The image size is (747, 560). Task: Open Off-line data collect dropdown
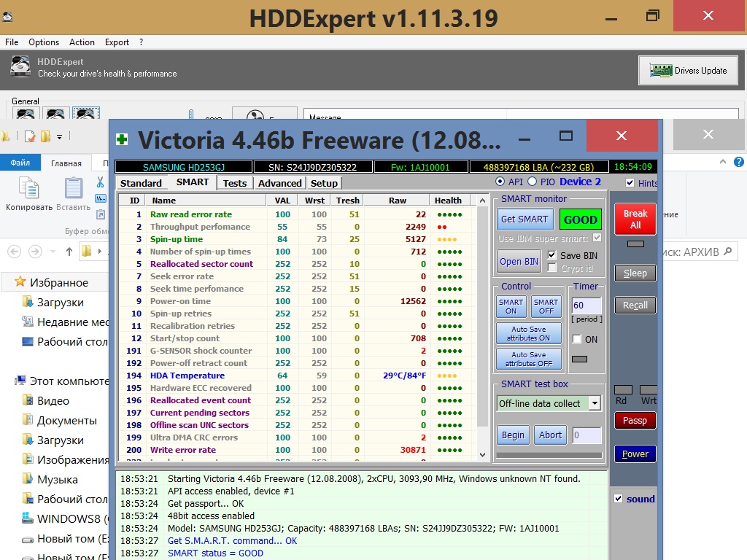[x=595, y=403]
